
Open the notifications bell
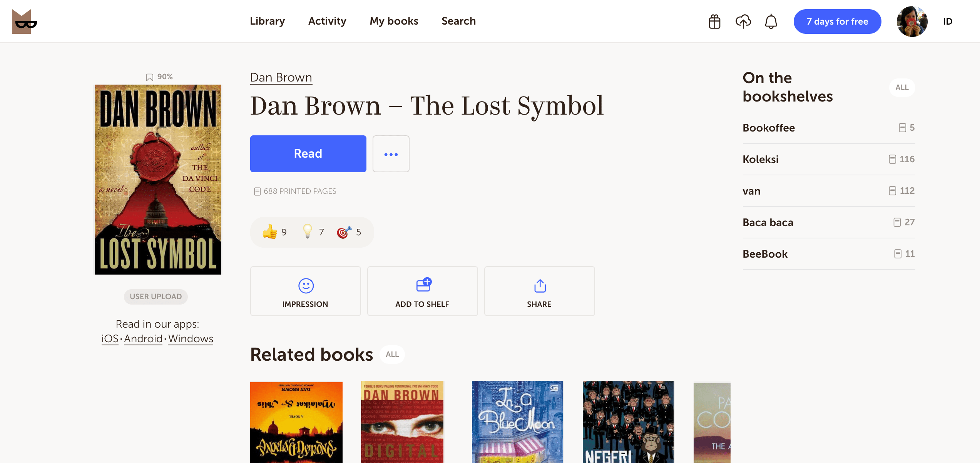(x=771, y=22)
